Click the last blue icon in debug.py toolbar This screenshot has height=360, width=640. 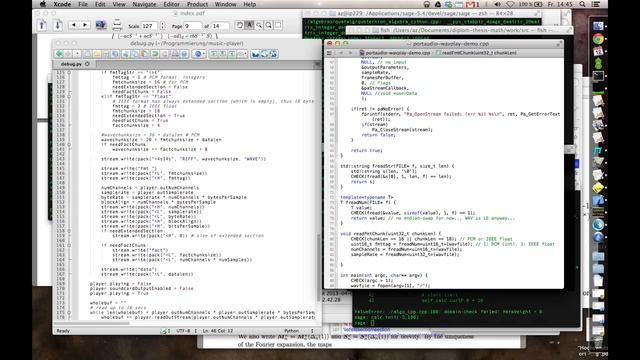[x=273, y=54]
